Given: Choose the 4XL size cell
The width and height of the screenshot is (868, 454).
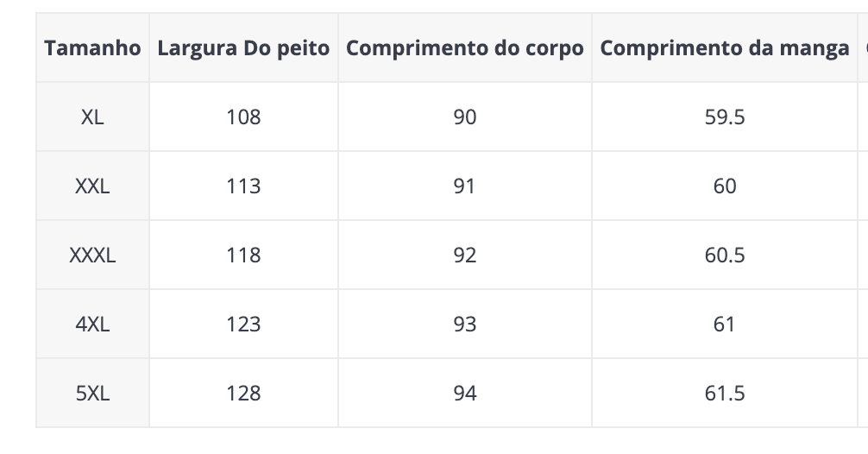Looking at the screenshot, I should click(92, 324).
